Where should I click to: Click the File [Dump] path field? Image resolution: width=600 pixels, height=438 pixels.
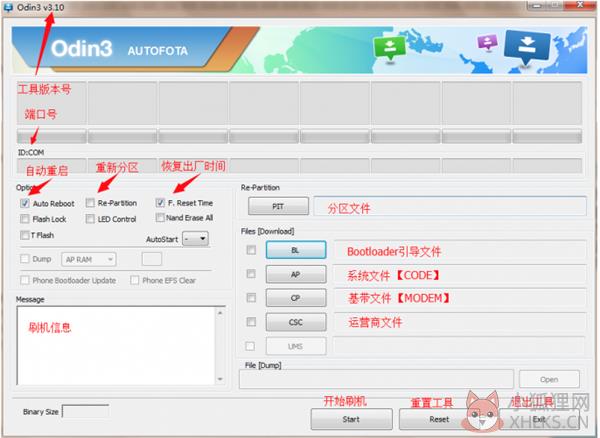[x=376, y=379]
